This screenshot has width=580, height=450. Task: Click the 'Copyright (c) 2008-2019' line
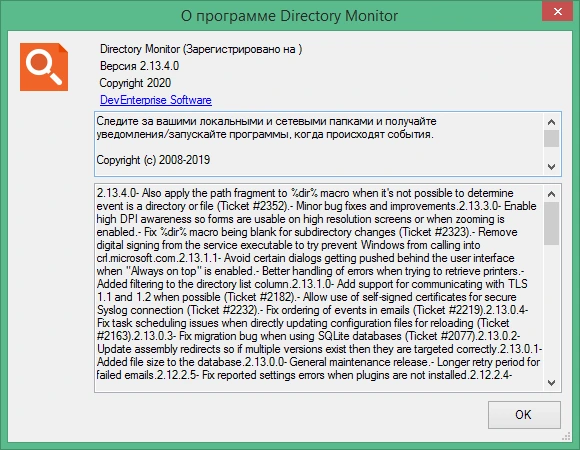coord(153,160)
